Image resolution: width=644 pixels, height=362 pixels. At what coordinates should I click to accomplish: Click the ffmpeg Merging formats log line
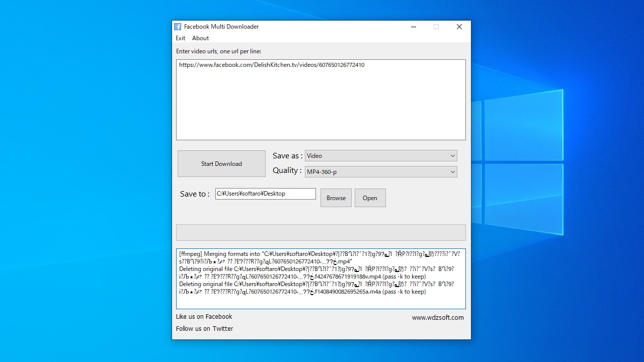click(319, 258)
